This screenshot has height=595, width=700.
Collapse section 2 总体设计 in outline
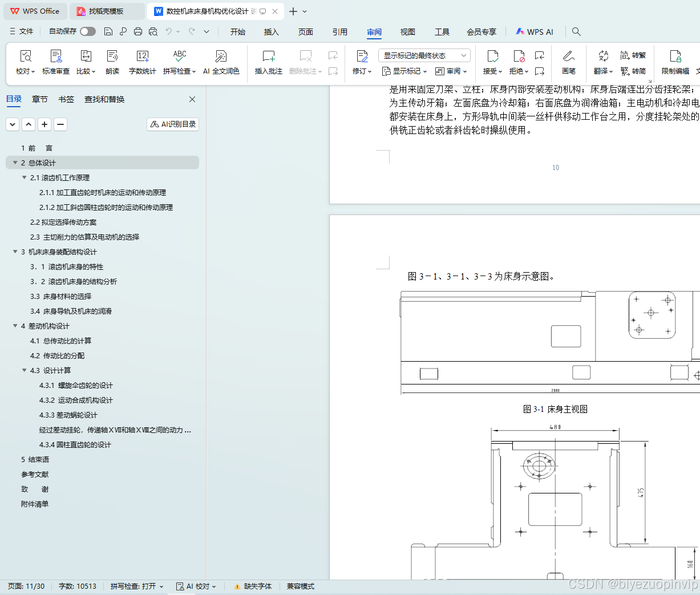click(14, 163)
